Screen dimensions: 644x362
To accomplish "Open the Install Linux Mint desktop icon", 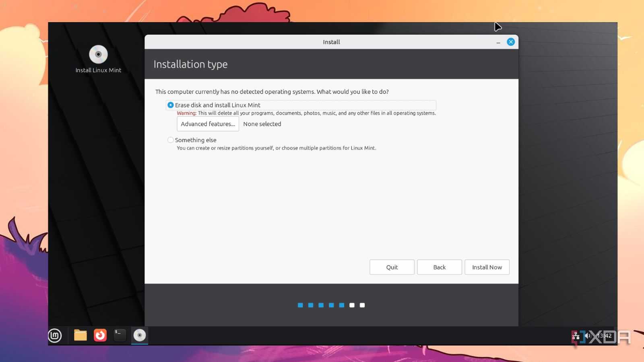I will coord(98,59).
